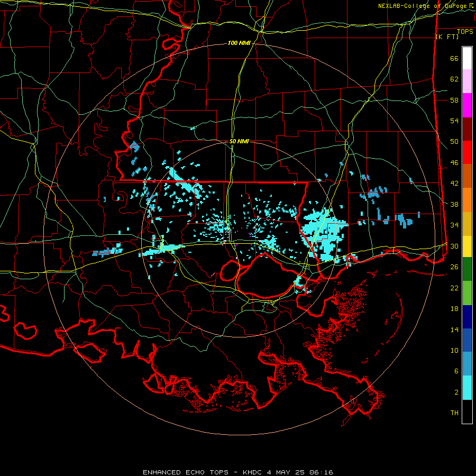Click the legend value '26'
The image size is (476, 476).
click(x=454, y=267)
